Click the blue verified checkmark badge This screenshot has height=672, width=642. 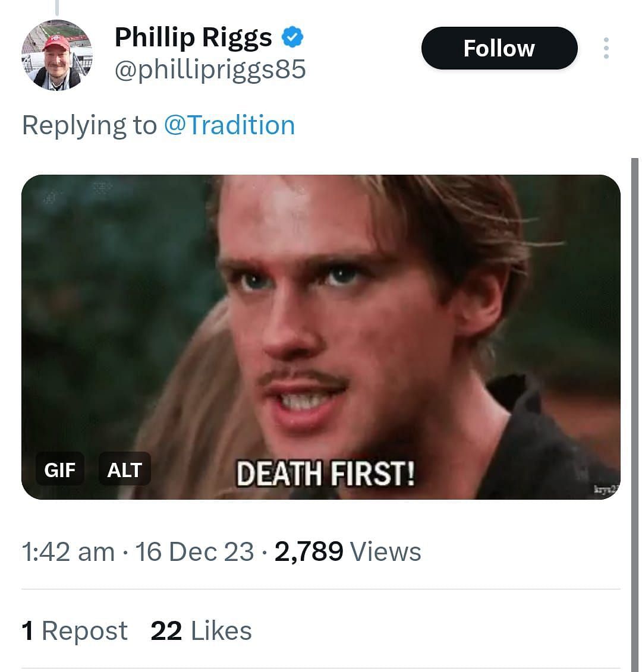pos(292,37)
